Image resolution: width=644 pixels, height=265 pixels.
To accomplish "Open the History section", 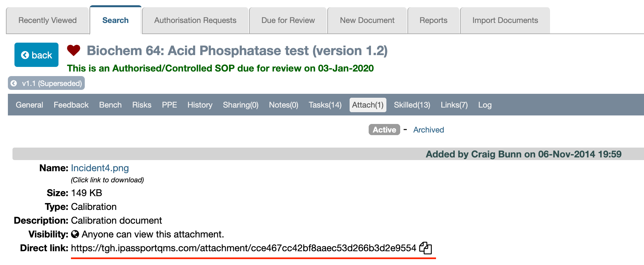I will tap(200, 105).
